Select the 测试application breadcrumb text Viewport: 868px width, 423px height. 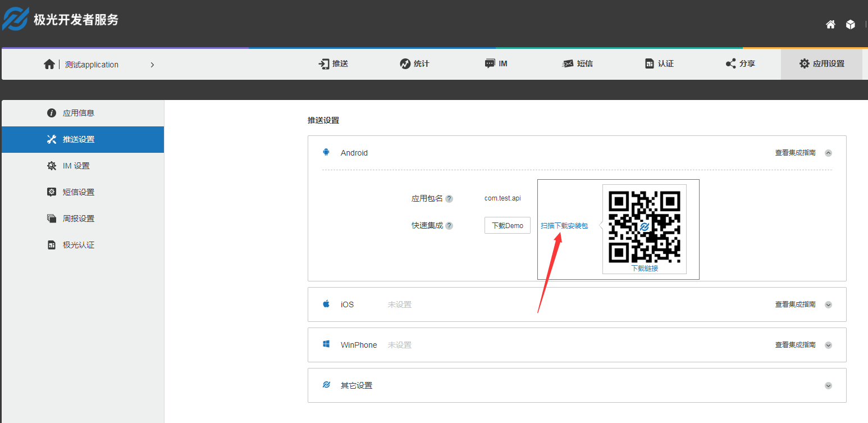coord(92,65)
